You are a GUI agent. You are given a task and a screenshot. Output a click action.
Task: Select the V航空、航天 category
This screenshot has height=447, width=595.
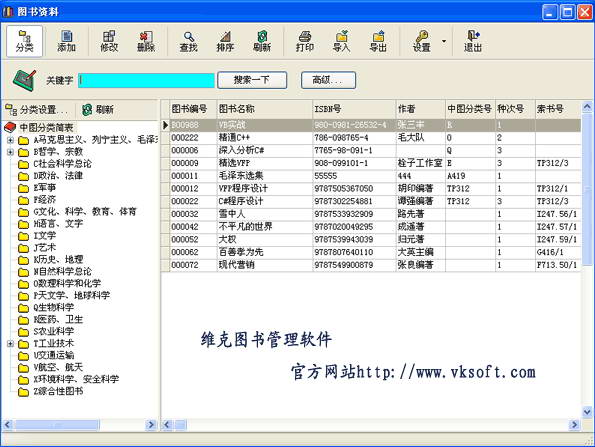pyautogui.click(x=58, y=367)
